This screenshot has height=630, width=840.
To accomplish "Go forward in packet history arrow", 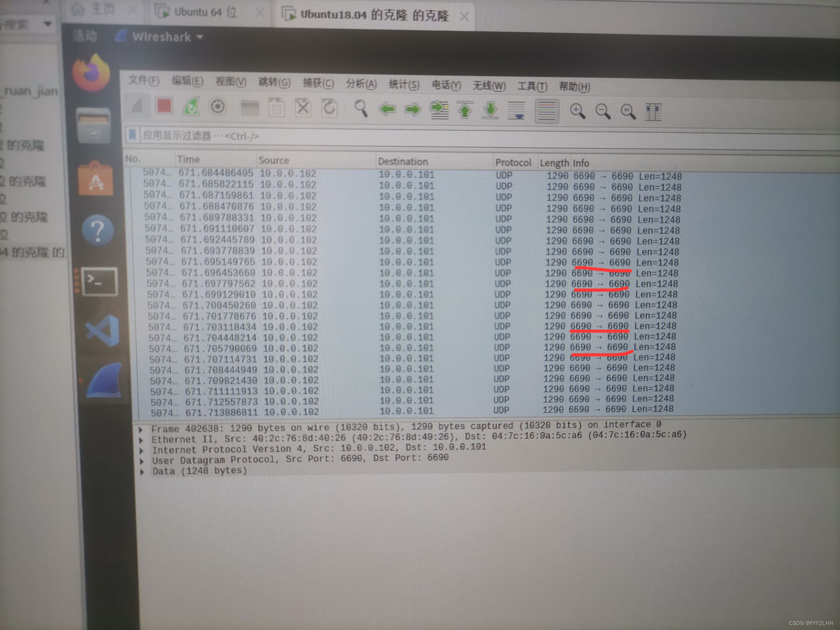I will tap(413, 109).
